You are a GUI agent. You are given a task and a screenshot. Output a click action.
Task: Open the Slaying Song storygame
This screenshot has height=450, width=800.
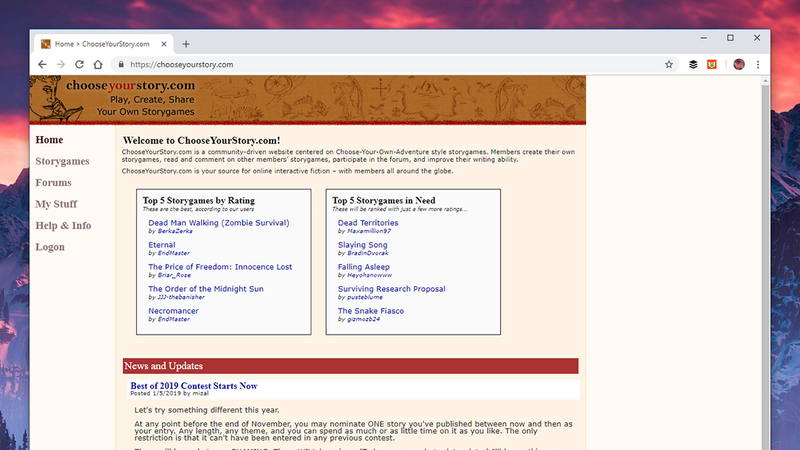362,245
